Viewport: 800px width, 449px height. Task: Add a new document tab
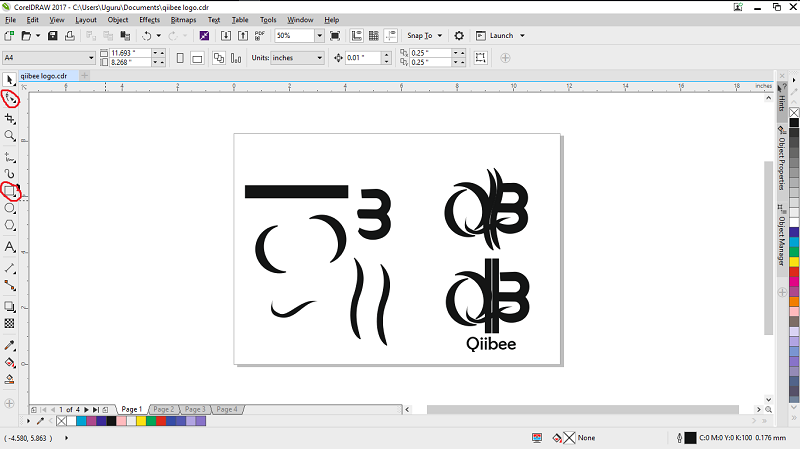(x=85, y=76)
